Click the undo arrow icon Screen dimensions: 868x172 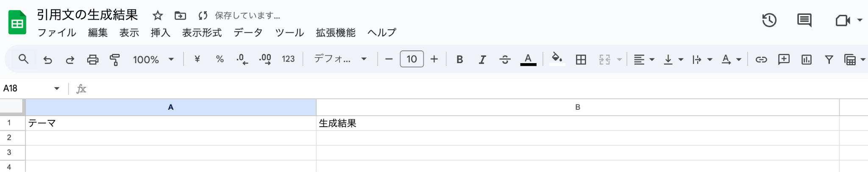[x=47, y=60]
